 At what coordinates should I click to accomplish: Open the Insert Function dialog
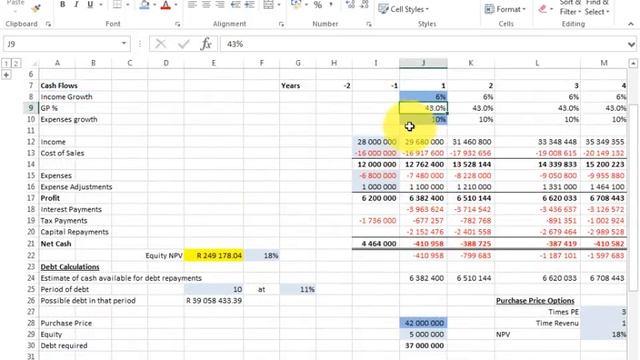206,44
